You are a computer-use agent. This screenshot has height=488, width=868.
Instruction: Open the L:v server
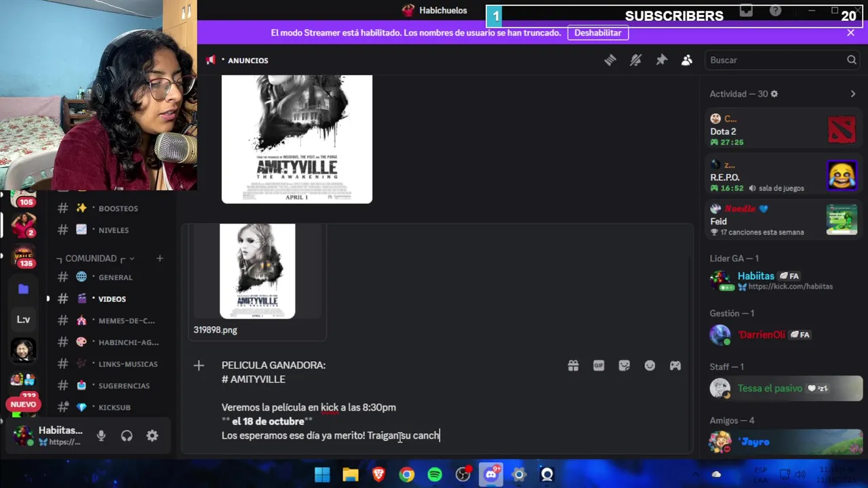24,319
